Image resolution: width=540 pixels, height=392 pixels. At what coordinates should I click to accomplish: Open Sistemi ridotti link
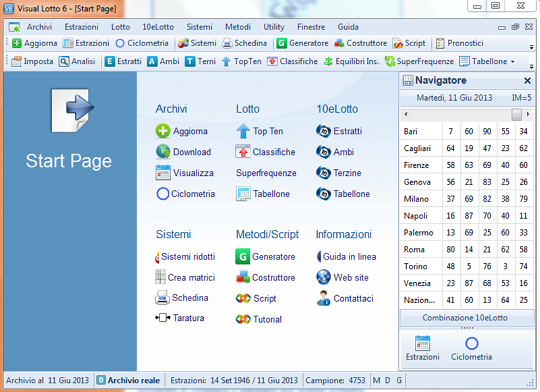coord(185,257)
